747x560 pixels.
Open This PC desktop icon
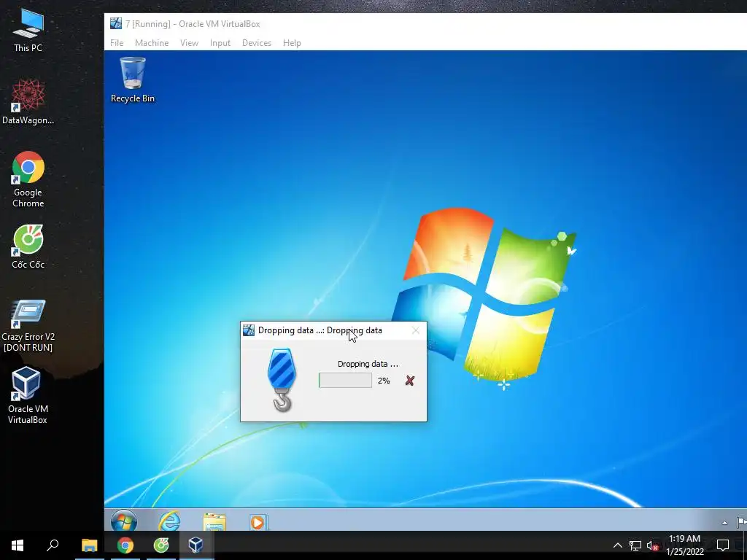28,30
